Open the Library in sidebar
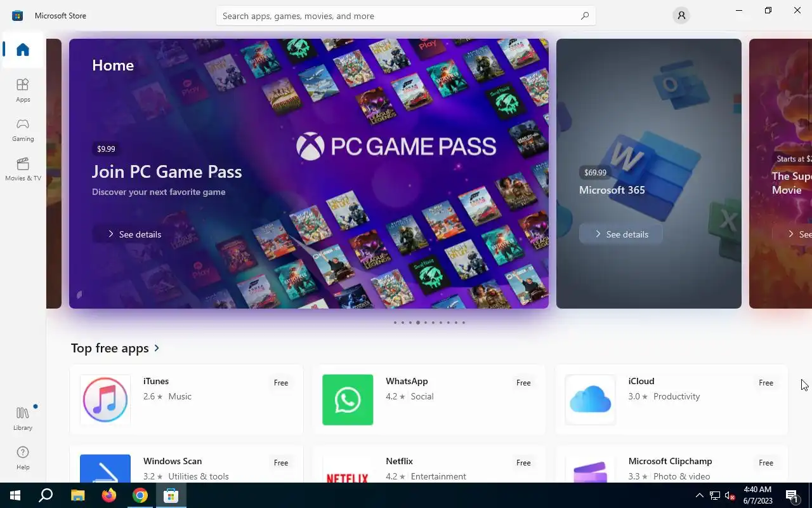The image size is (812, 508). pos(23,418)
